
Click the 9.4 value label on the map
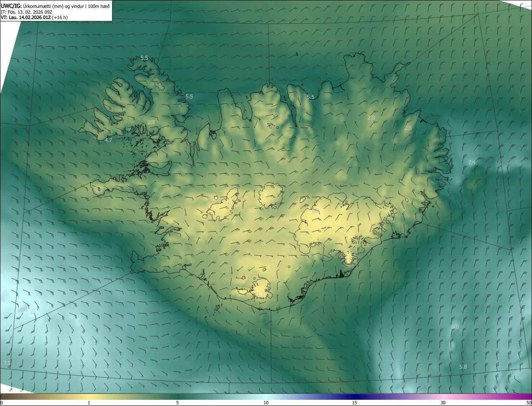click(x=77, y=321)
